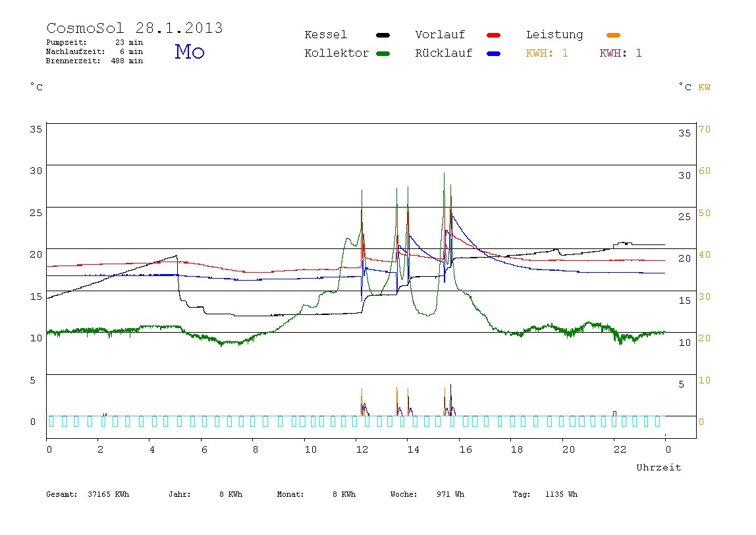Image resolution: width=756 pixels, height=535 pixels.
Task: Click the Vorlauf legend label
Action: (x=440, y=35)
